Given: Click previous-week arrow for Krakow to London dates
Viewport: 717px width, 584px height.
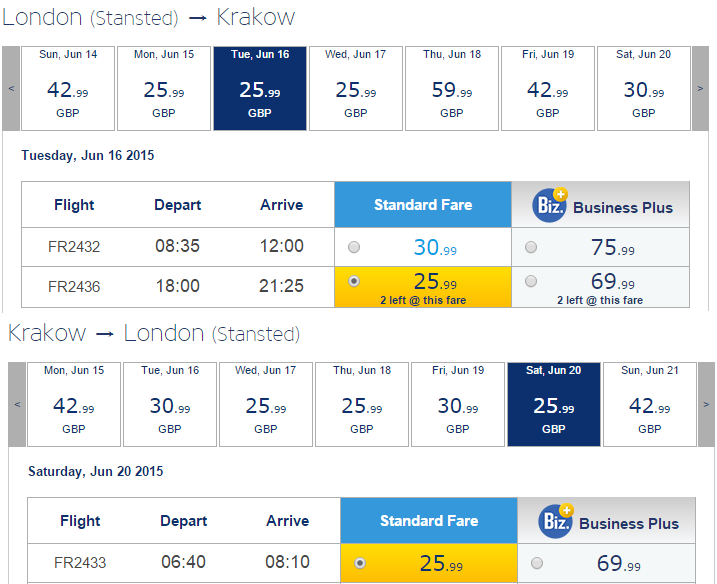Looking at the screenshot, I should tap(17, 404).
